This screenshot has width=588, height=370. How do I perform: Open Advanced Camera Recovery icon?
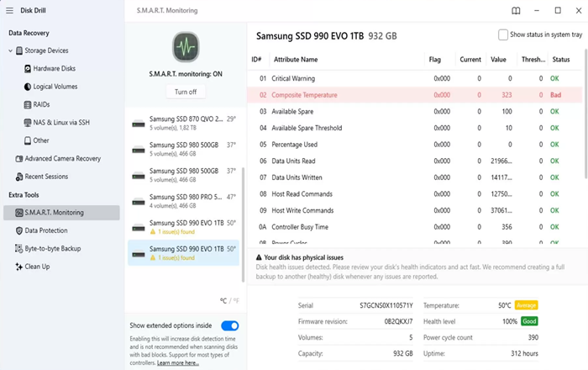point(19,159)
